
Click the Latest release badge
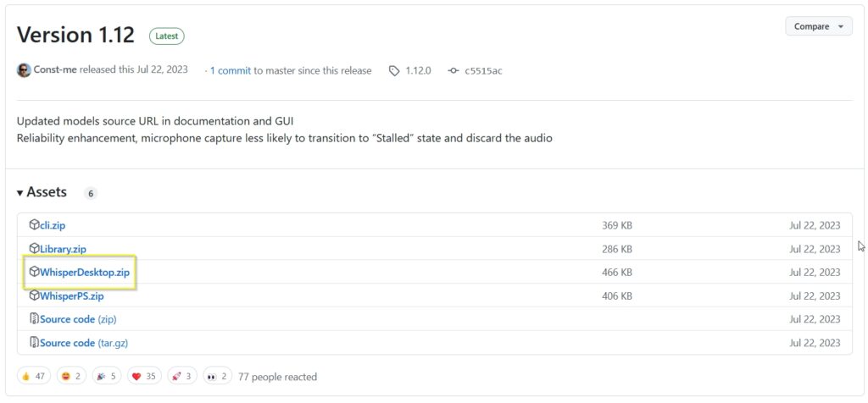coord(167,36)
